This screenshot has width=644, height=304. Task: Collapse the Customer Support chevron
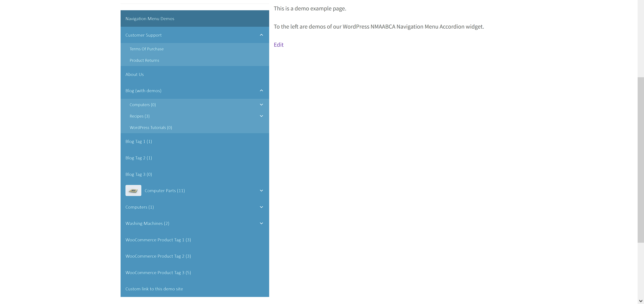(261, 35)
